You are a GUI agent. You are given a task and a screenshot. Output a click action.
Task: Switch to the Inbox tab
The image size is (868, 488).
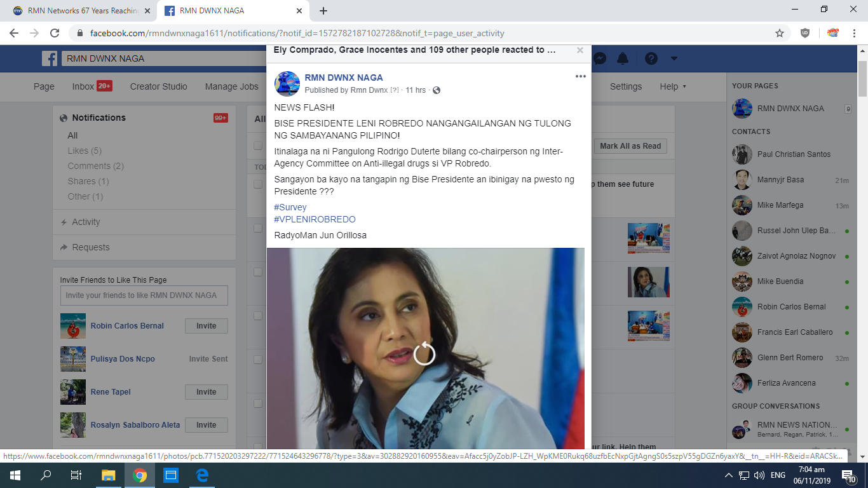pyautogui.click(x=83, y=86)
